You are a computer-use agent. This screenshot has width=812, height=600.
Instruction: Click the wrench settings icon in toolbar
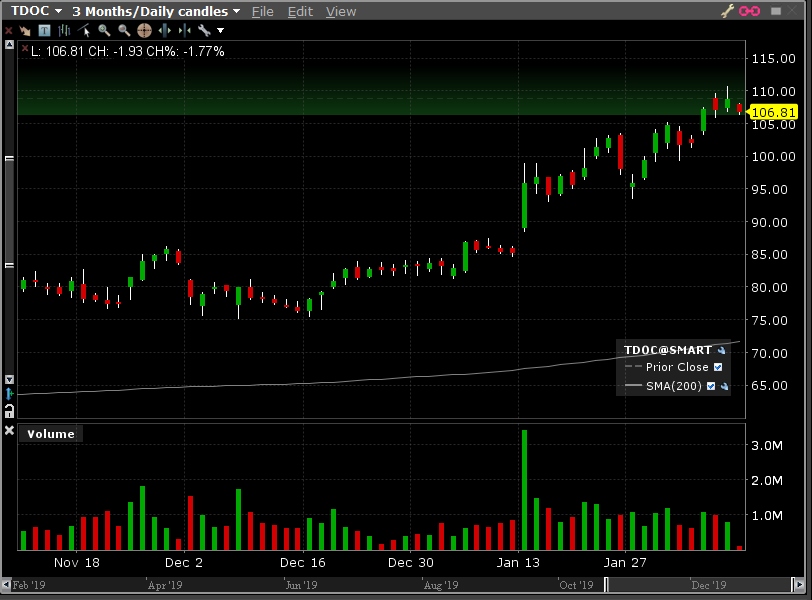(x=204, y=30)
